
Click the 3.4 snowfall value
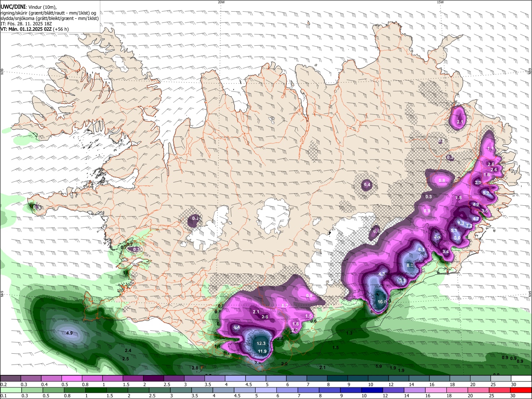click(x=446, y=251)
